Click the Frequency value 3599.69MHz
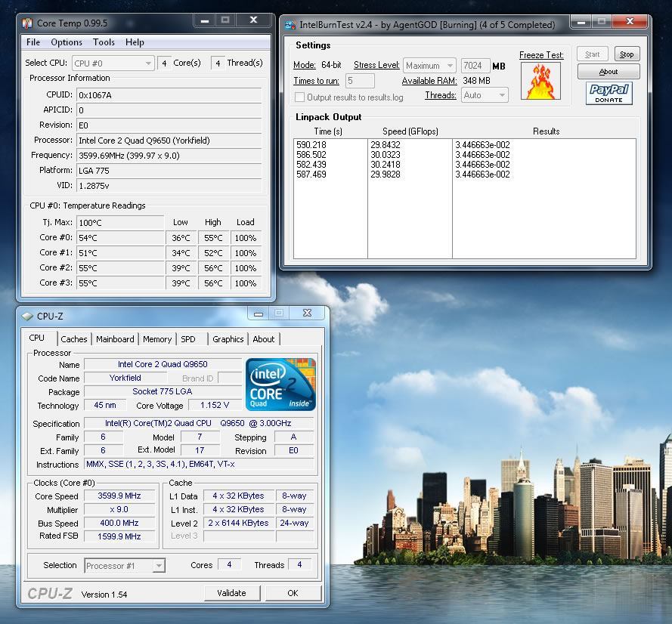This screenshot has width=672, height=624. coord(169,156)
